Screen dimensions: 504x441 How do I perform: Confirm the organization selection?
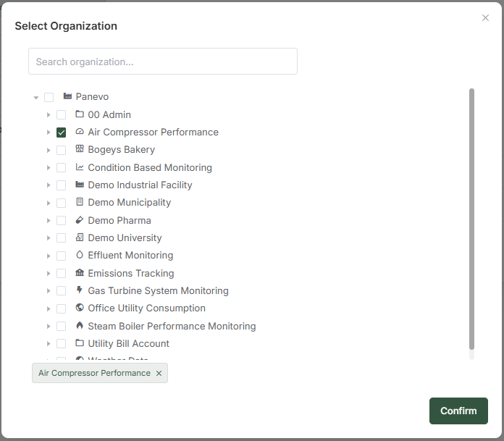tap(458, 411)
